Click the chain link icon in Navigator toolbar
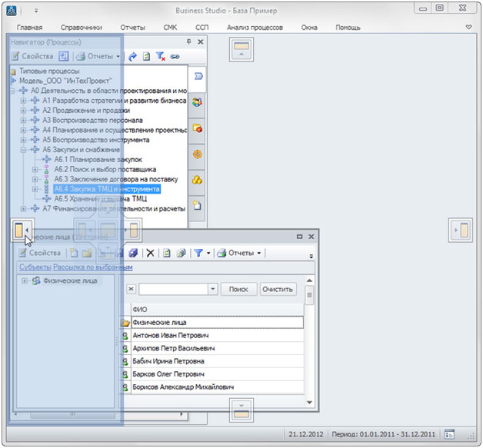The height and width of the screenshot is (448, 483). click(x=175, y=57)
